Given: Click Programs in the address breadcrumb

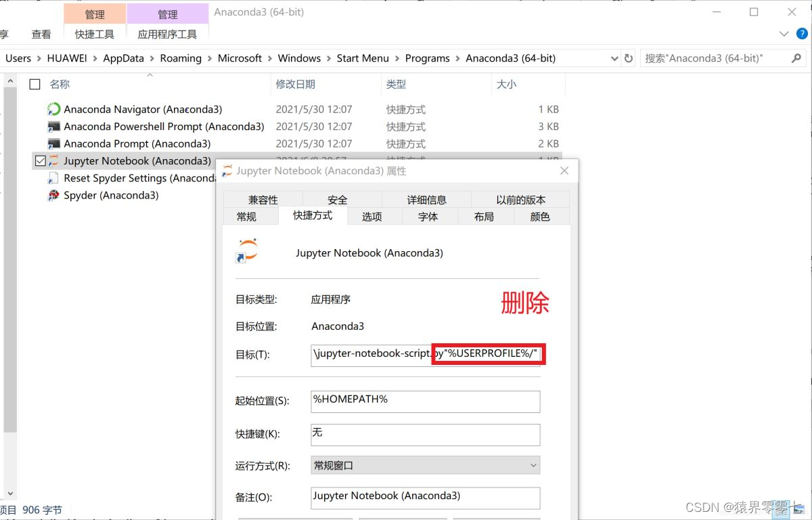Looking at the screenshot, I should pos(427,58).
